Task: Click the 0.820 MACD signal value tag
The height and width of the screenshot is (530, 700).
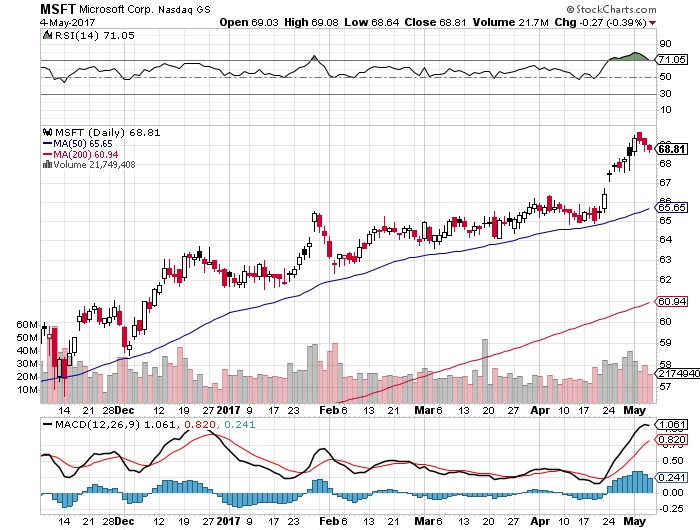Action: [671, 440]
